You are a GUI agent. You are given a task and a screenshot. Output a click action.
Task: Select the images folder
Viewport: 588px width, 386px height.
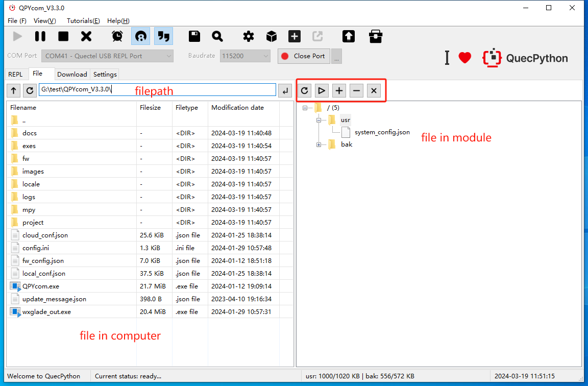click(150, 172)
